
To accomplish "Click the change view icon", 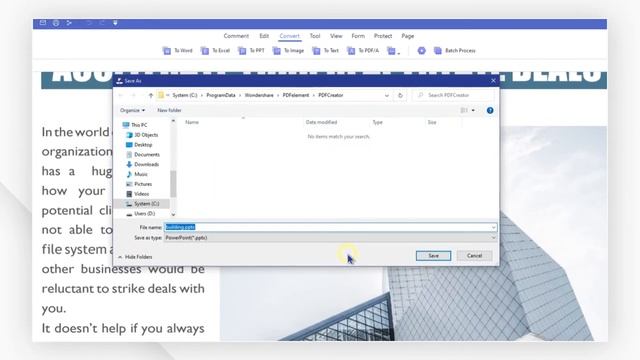I will pos(464,110).
